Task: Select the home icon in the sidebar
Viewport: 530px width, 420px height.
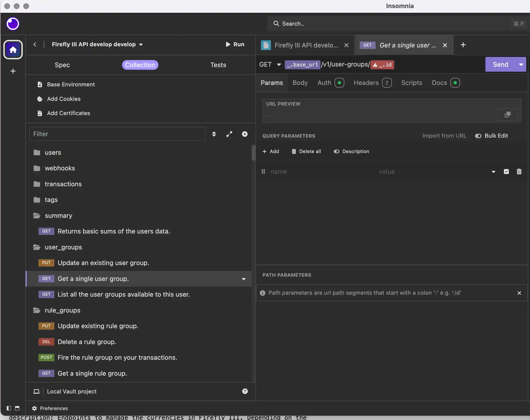Action: 13,50
